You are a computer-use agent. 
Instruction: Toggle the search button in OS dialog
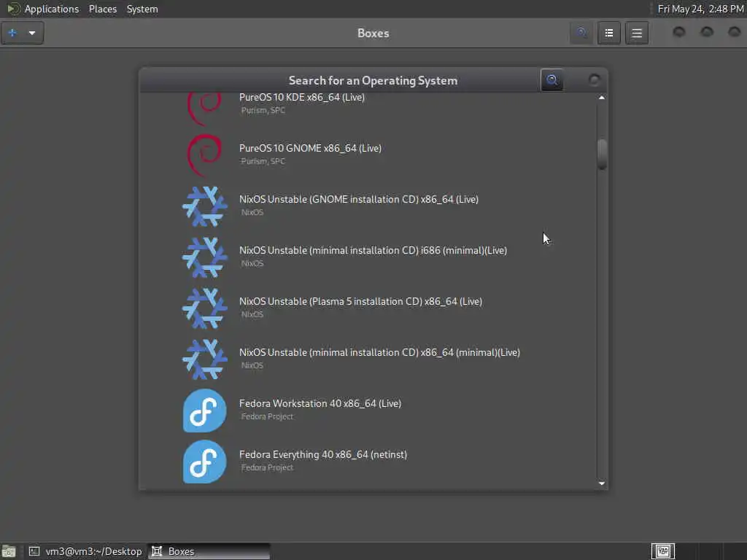click(x=551, y=80)
